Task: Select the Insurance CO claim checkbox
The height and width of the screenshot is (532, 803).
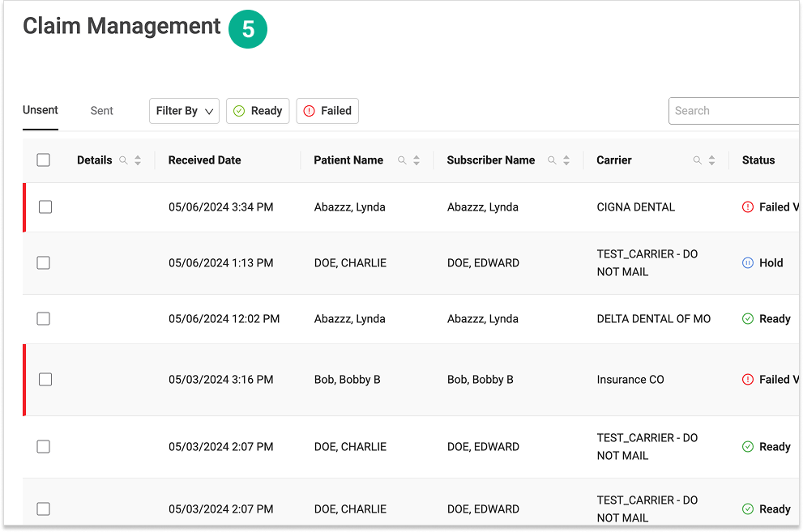Action: pos(45,380)
